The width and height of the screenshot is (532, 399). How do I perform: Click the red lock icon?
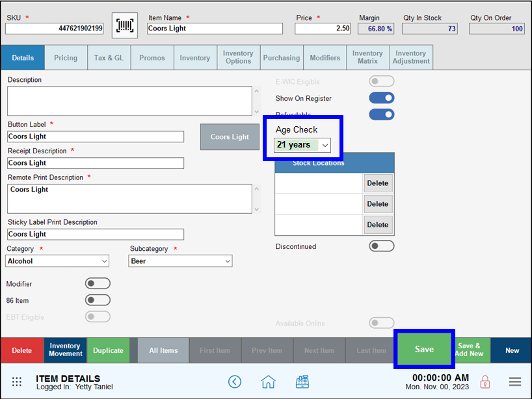485,382
